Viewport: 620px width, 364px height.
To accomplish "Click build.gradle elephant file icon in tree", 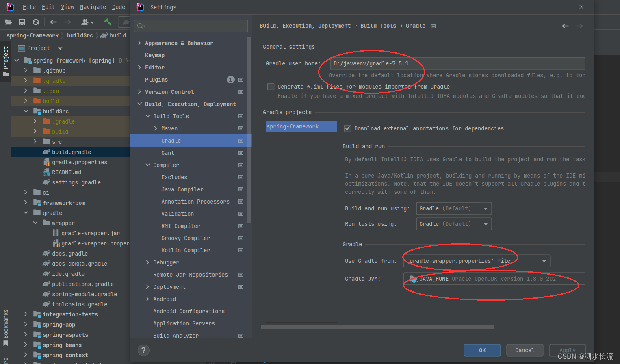I will 46,152.
